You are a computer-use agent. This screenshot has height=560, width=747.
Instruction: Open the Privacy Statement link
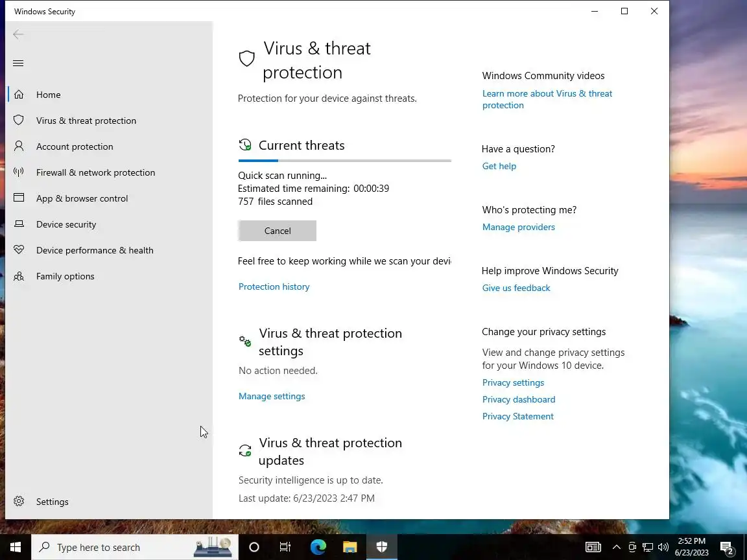[x=518, y=416]
